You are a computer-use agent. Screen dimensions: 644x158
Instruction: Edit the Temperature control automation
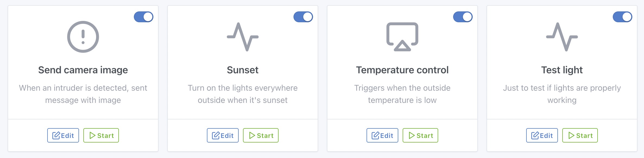[382, 135]
